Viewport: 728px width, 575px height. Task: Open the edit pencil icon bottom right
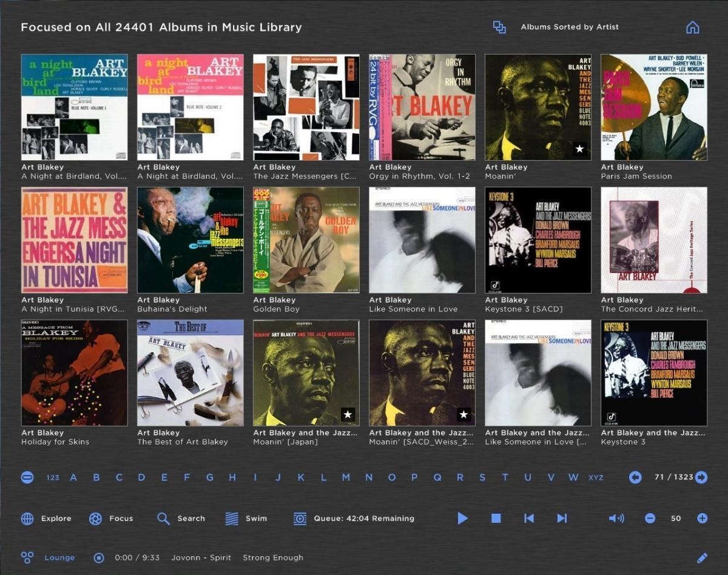702,557
